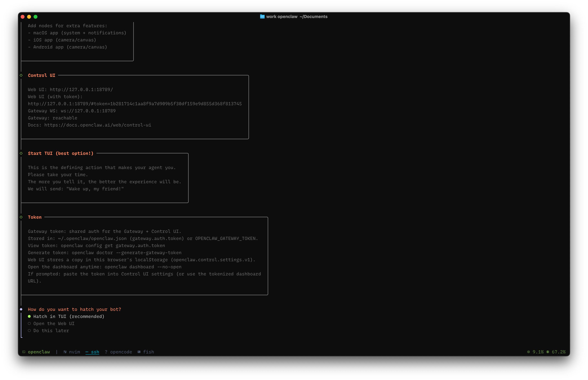
Task: Click the Control UI diamond marker
Action: pos(21,75)
